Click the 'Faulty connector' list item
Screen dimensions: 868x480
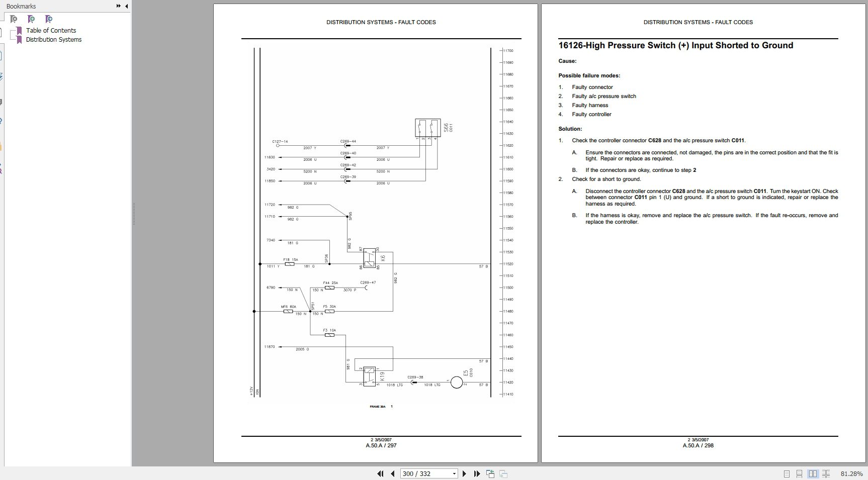pyautogui.click(x=592, y=87)
